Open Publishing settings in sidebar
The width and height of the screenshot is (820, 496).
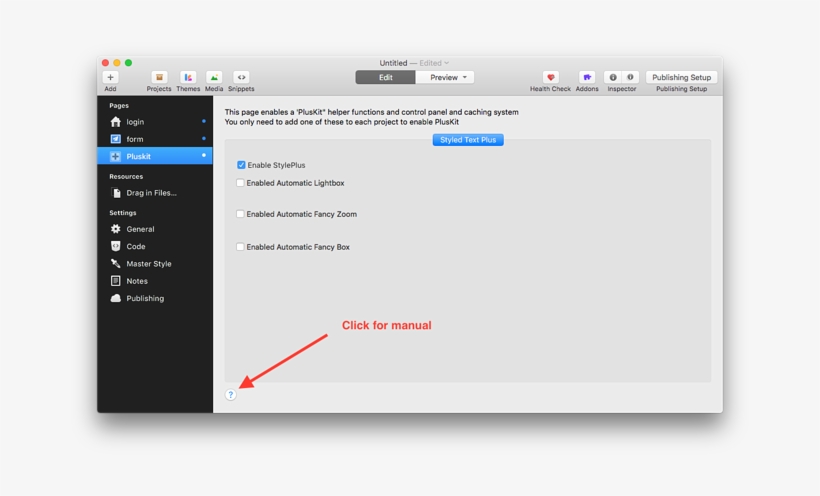[155, 298]
